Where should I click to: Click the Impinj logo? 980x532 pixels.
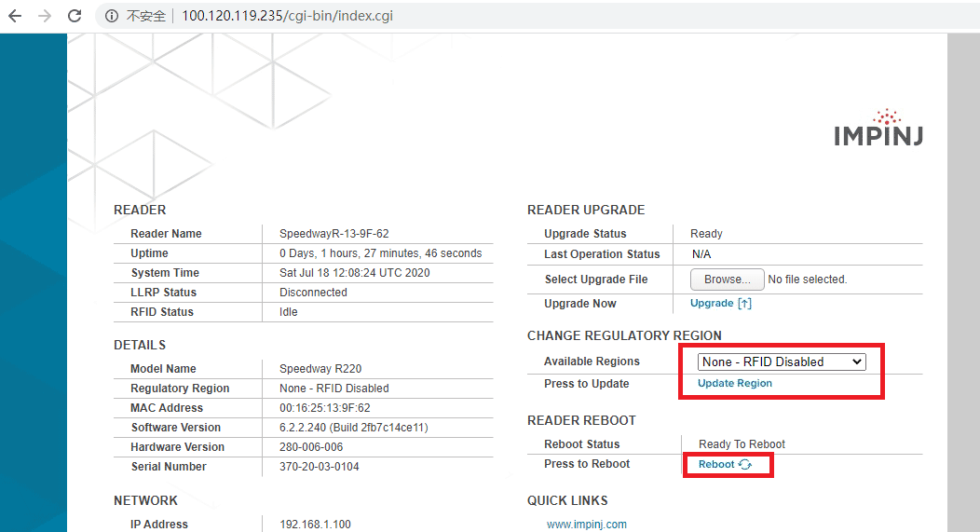click(x=878, y=129)
